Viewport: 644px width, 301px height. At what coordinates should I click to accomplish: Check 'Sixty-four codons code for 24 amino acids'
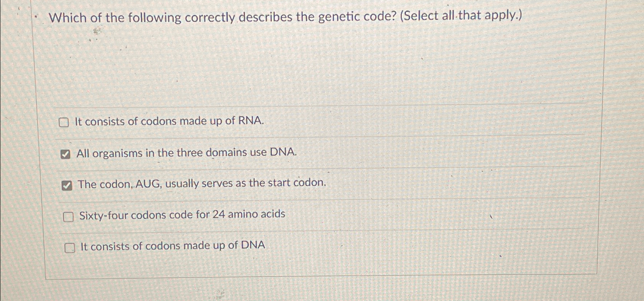(68, 216)
